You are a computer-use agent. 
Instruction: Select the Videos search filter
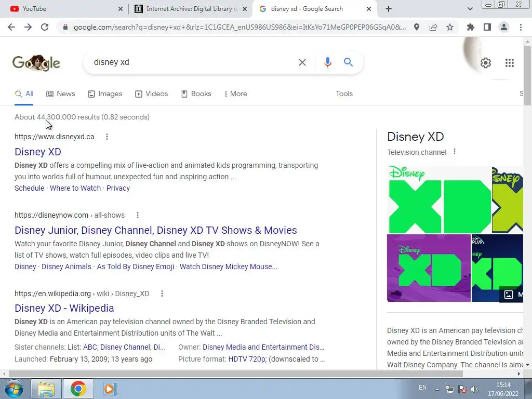(151, 94)
